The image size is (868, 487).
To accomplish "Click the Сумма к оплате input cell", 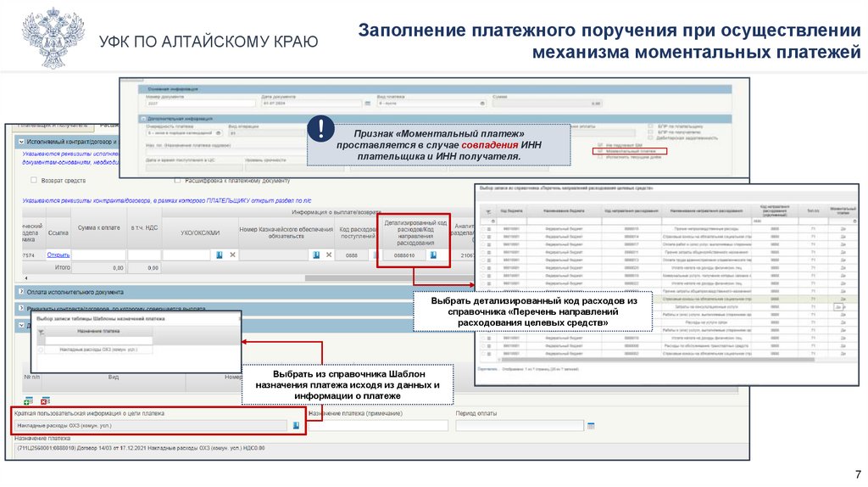I will (x=98, y=255).
